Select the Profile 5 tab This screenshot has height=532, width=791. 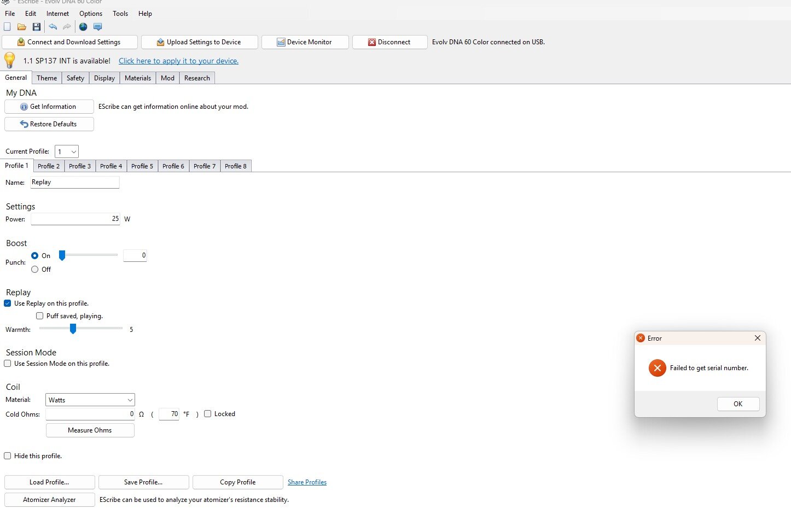click(142, 166)
